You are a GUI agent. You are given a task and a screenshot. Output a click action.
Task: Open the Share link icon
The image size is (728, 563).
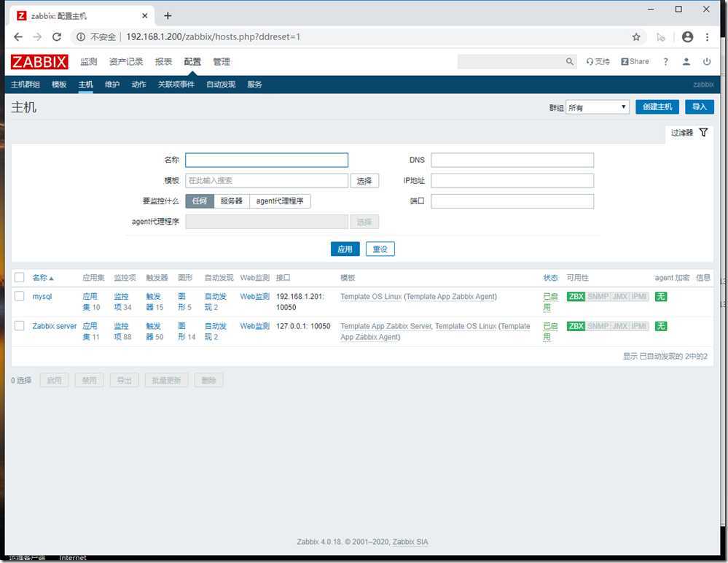635,62
